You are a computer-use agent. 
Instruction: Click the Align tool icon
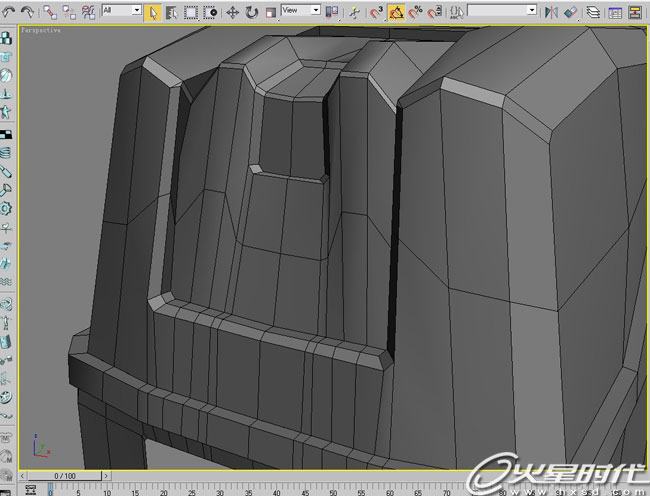coord(570,13)
